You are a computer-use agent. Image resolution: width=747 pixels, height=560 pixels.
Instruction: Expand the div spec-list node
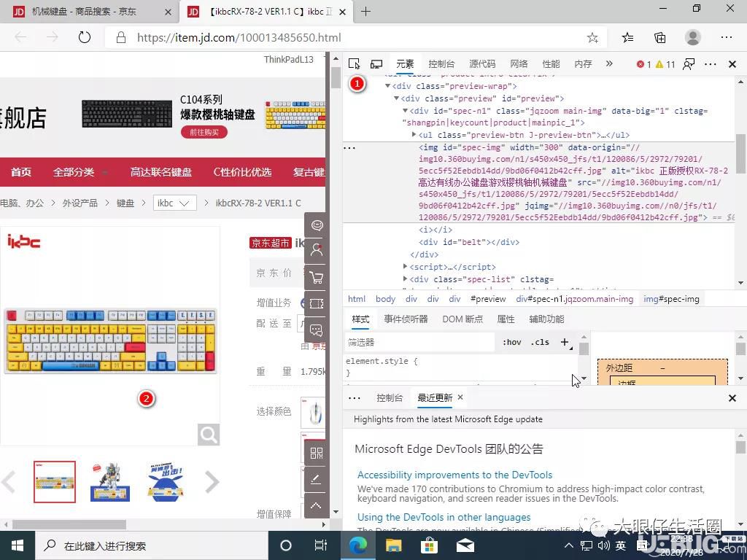[x=405, y=279]
